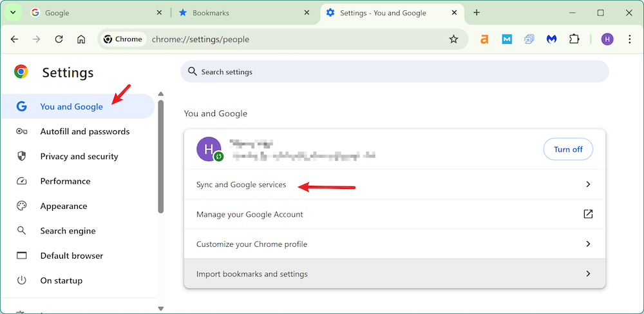This screenshot has height=314, width=644.
Task: Open the Chrome three-dot menu
Action: pos(630,39)
